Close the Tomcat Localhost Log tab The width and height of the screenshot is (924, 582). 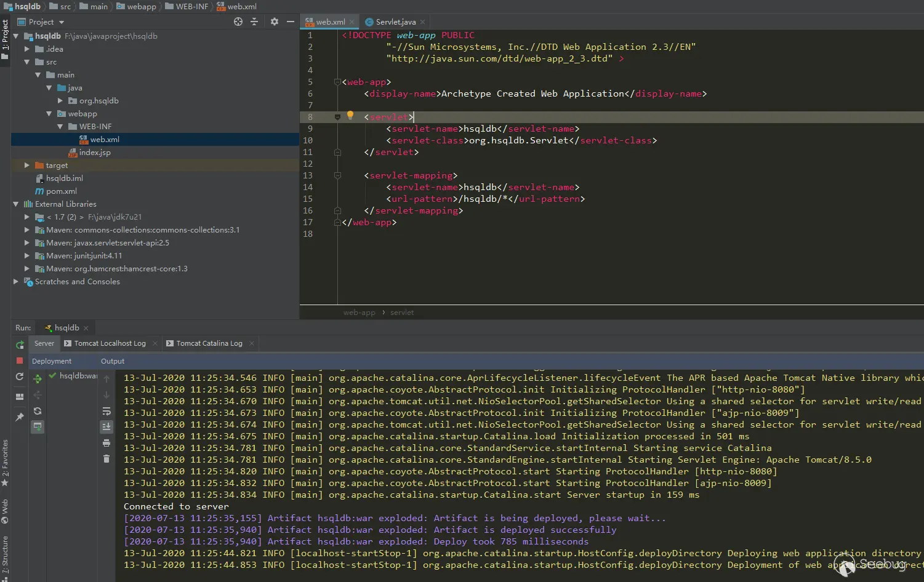[155, 343]
